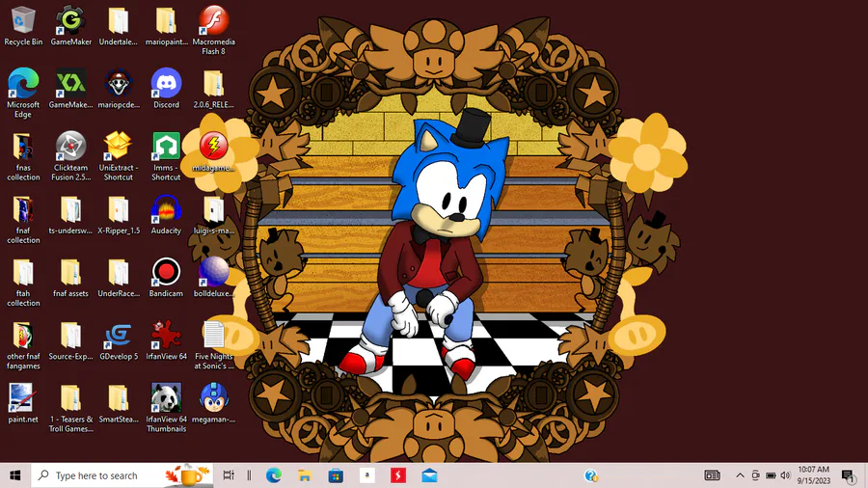Select the fnaf collection folder
The height and width of the screenshot is (488, 868).
pyautogui.click(x=23, y=220)
